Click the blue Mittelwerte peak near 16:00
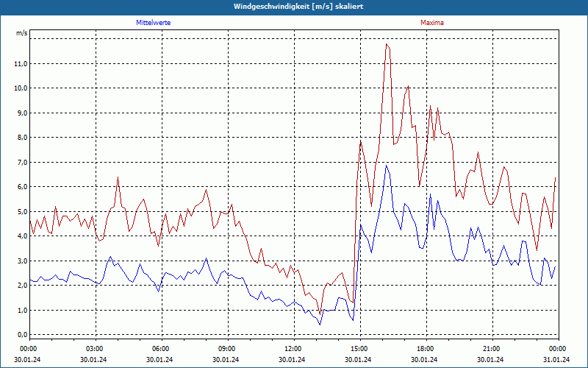Viewport: 588px width, 368px height. click(387, 165)
